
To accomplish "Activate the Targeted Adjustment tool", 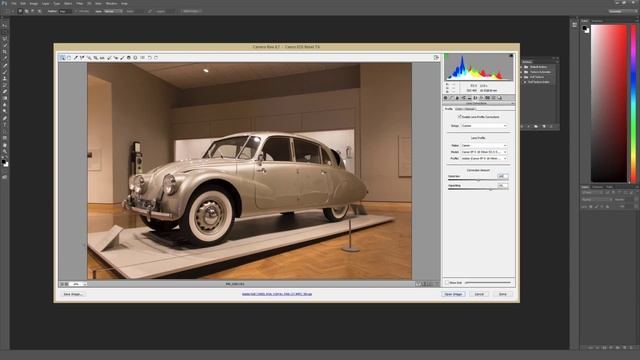I will click(x=89, y=58).
